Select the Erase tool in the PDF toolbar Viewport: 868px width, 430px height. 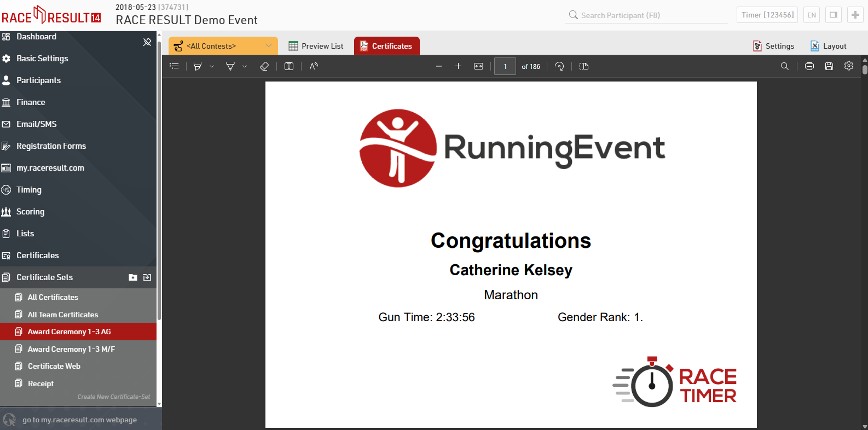pos(264,66)
